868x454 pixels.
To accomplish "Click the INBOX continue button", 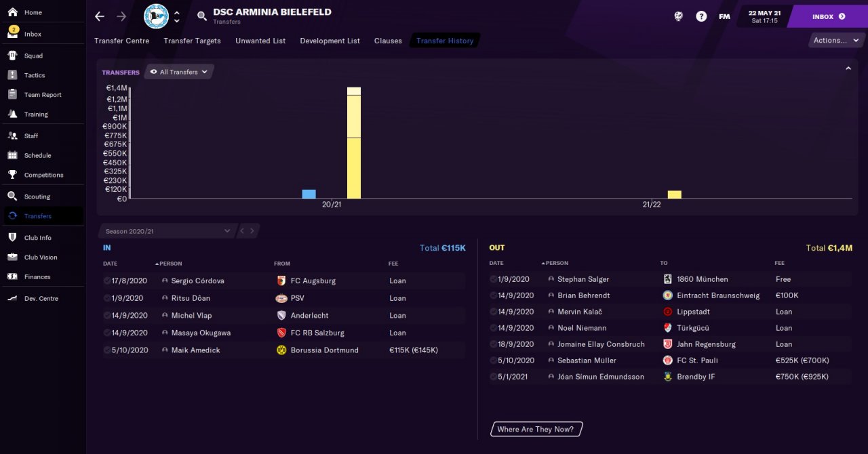I will tap(828, 16).
